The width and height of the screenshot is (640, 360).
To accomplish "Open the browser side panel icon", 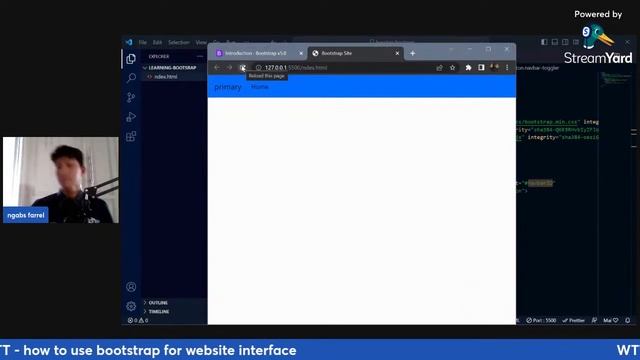I will (x=481, y=67).
